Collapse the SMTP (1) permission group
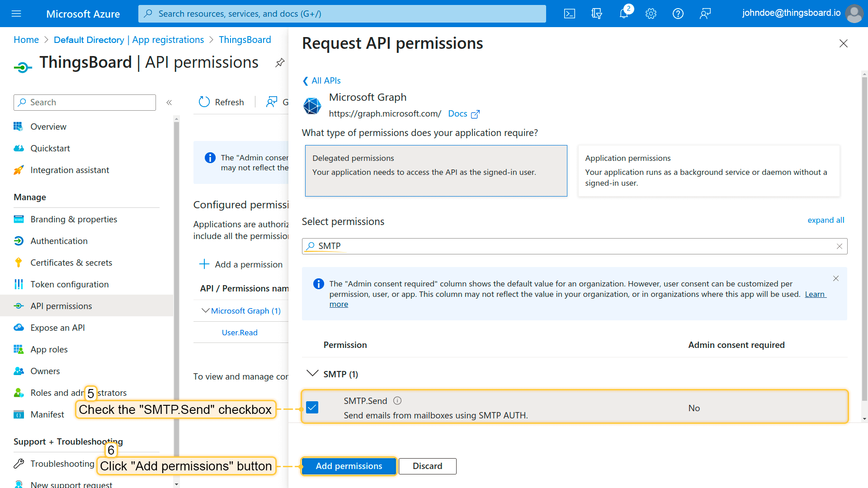This screenshot has height=488, width=868. tap(312, 374)
